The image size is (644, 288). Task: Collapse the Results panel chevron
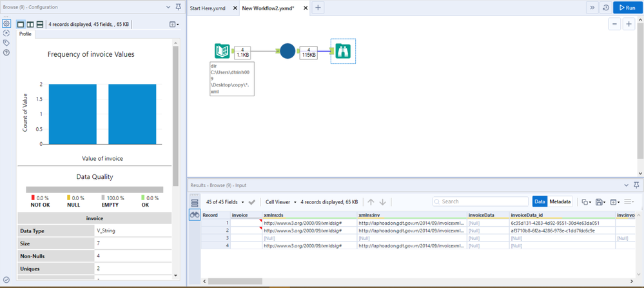(x=627, y=185)
